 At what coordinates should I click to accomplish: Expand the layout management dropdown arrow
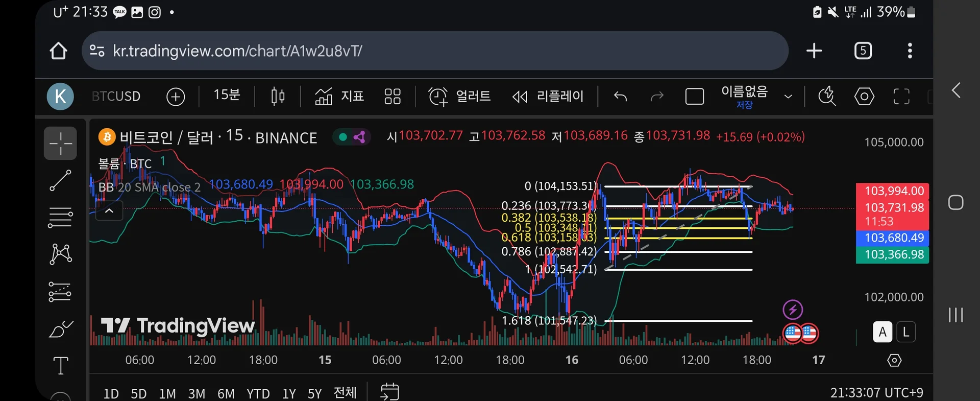point(788,97)
